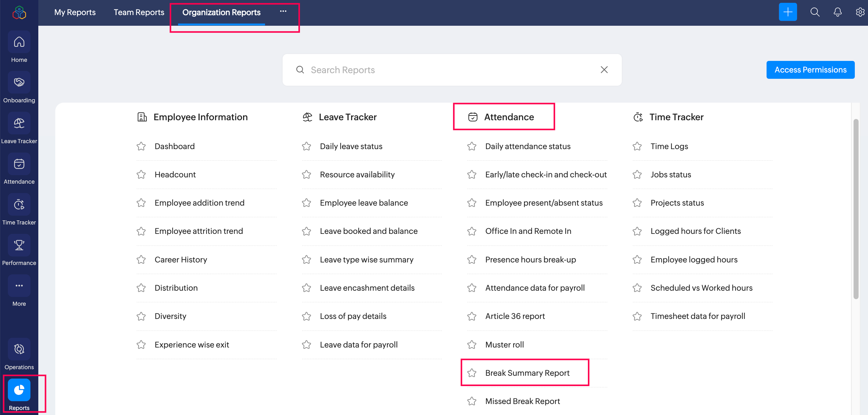Open Home from the sidebar
This screenshot has height=415, width=868.
[x=19, y=42]
